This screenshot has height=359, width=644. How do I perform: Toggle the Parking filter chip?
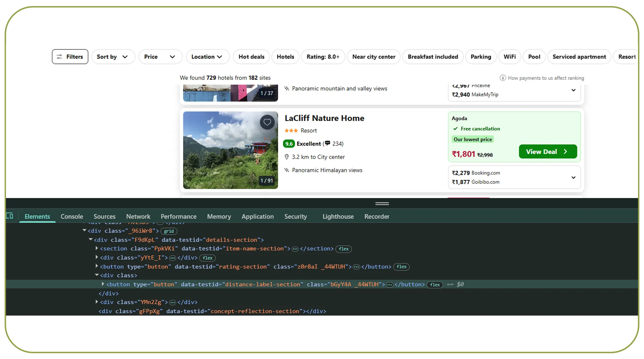point(481,57)
